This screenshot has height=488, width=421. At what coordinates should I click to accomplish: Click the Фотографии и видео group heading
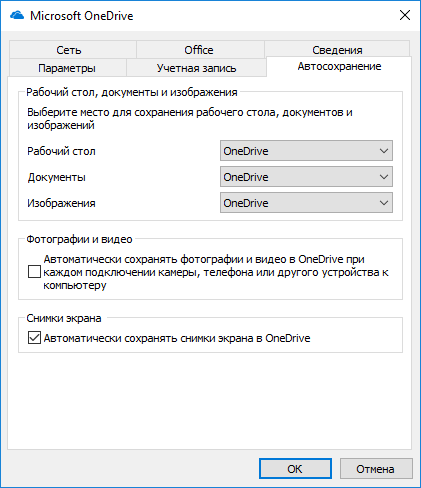(79, 239)
